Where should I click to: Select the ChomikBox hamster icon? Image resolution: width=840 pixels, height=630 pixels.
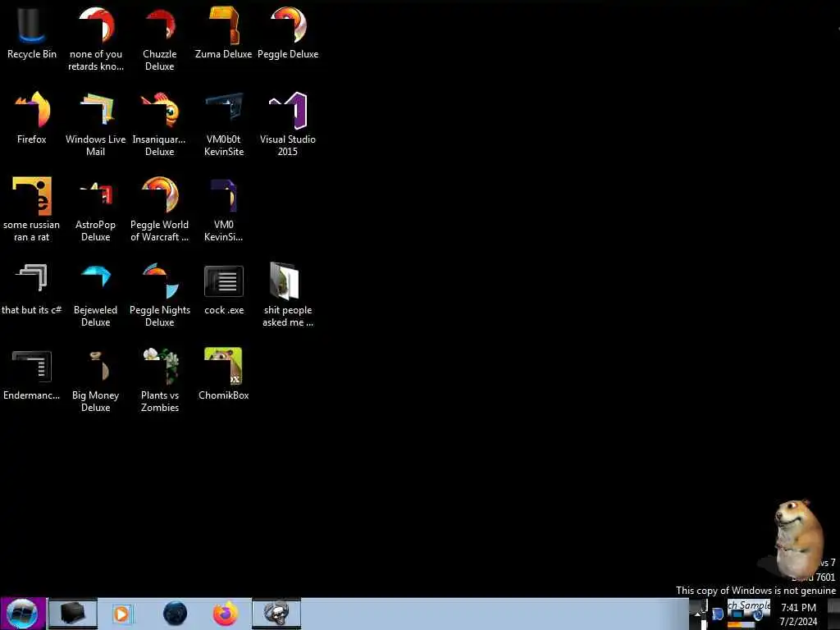(x=223, y=367)
